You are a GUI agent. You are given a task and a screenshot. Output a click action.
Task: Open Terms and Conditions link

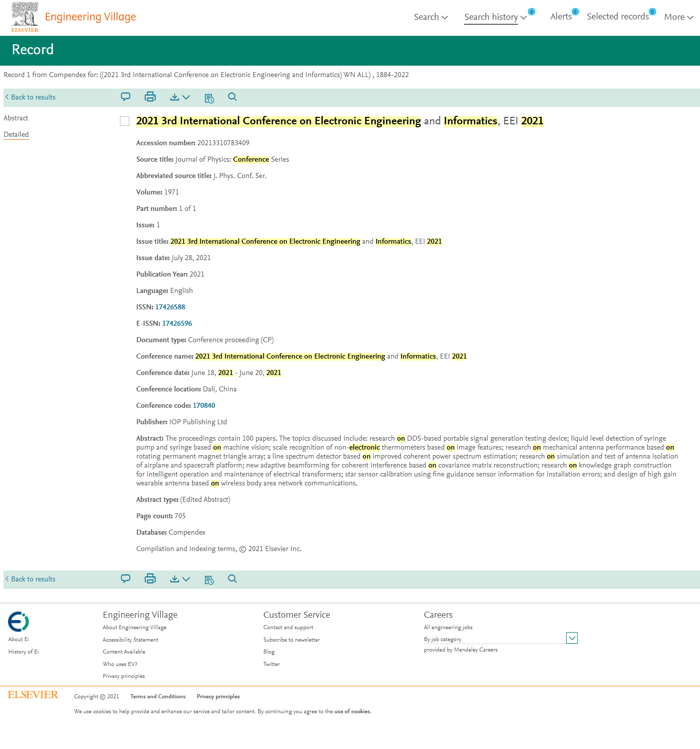click(x=158, y=696)
